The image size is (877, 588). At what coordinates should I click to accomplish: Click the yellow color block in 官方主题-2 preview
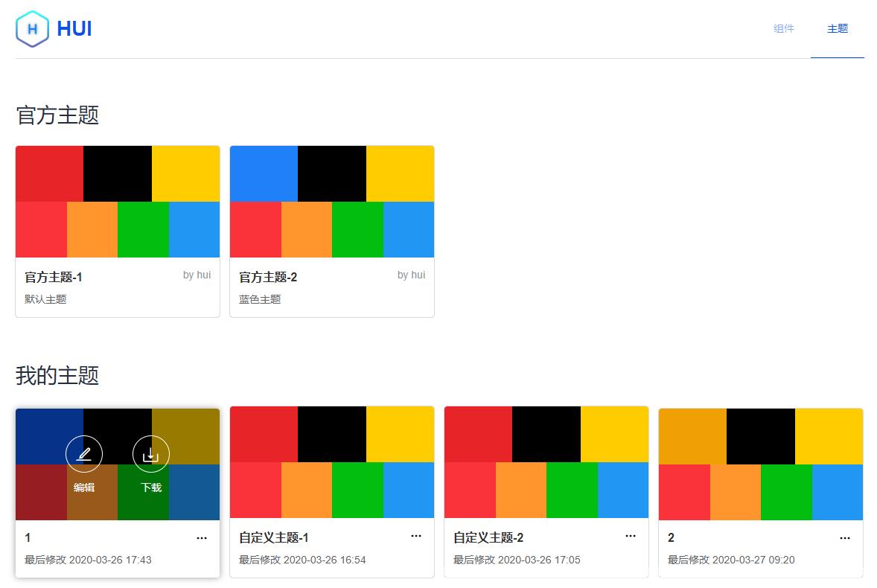pyautogui.click(x=400, y=173)
